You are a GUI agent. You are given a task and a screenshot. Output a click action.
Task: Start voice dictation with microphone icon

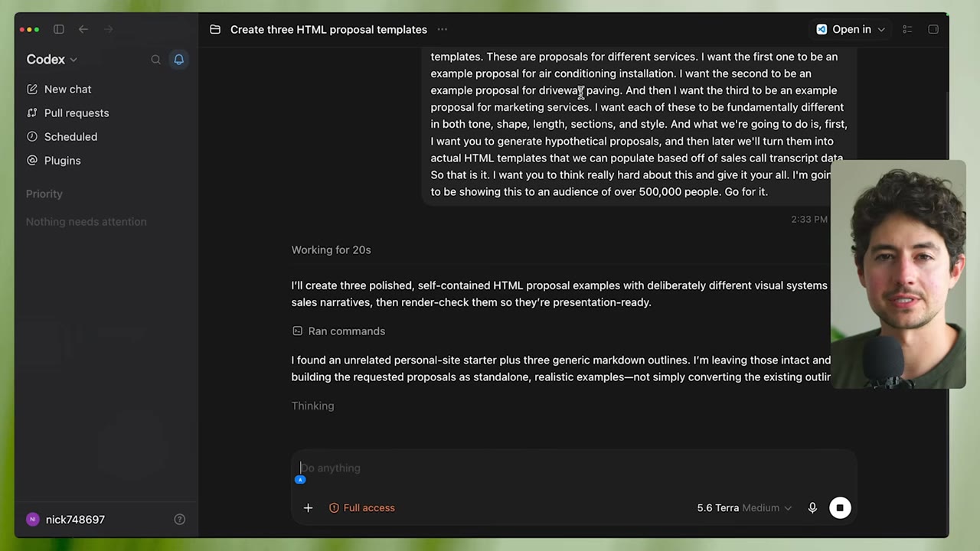pos(812,507)
